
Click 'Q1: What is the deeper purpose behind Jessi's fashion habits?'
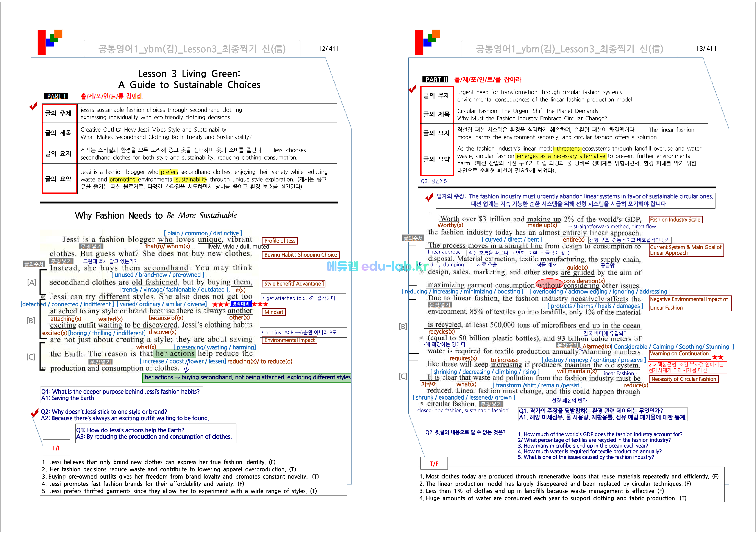pyautogui.click(x=120, y=392)
